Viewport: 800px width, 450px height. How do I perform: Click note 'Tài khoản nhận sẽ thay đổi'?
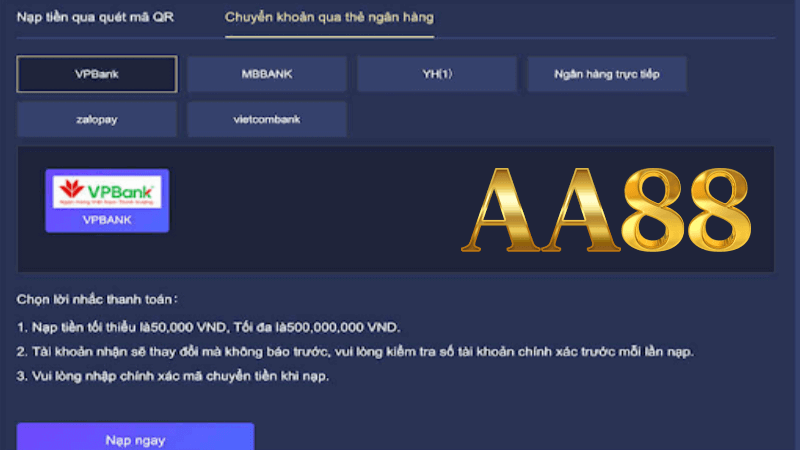[x=355, y=352]
